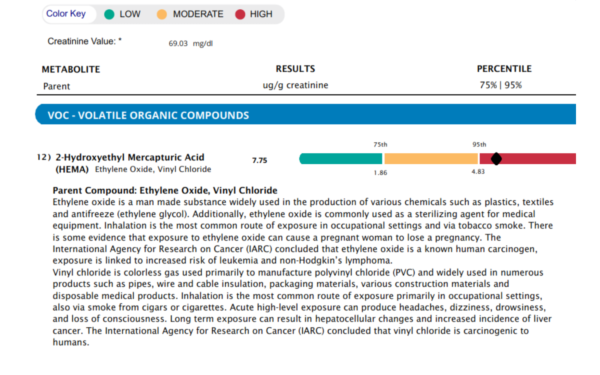Click the red HIGH color dot
600x375 pixels.
[x=240, y=15]
